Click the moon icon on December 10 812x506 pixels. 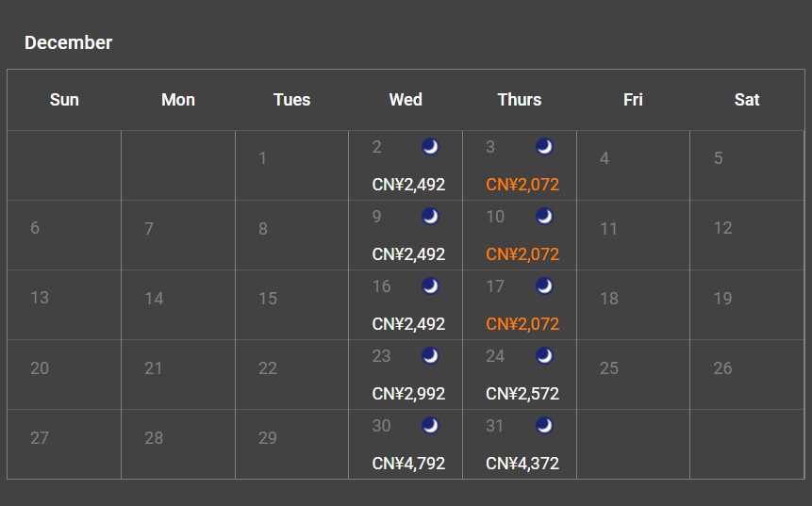(544, 217)
